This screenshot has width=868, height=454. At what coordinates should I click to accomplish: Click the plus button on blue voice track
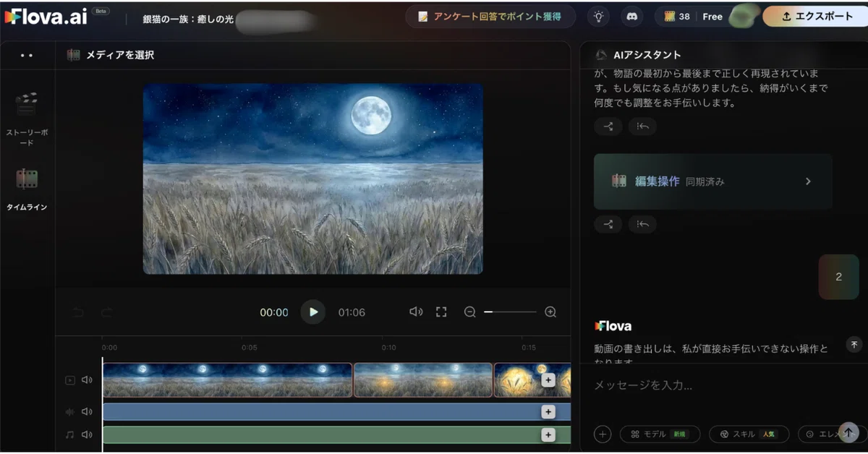pyautogui.click(x=548, y=411)
